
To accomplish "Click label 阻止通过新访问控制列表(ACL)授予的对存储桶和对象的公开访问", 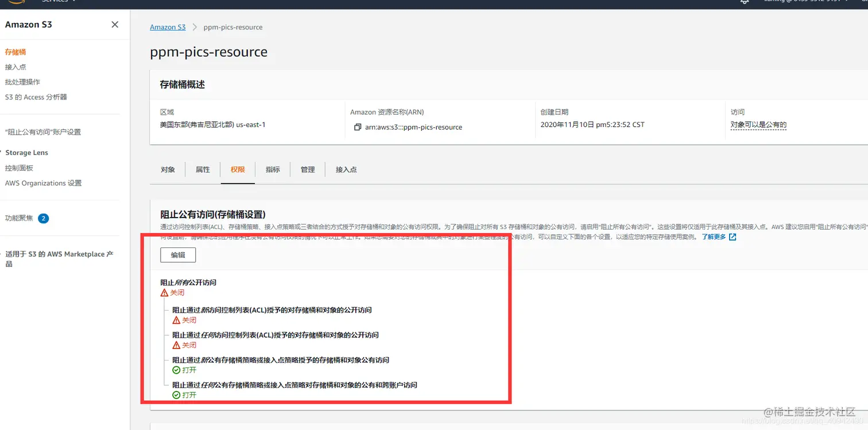I will pyautogui.click(x=272, y=310).
